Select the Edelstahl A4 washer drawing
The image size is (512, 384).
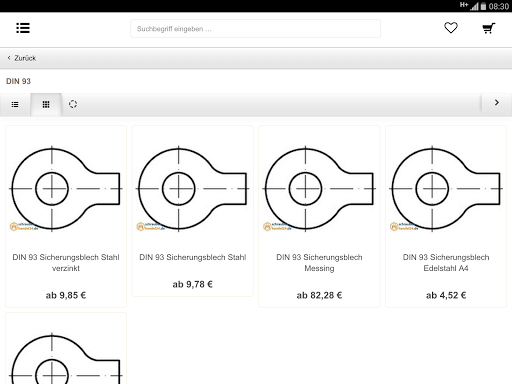(x=446, y=189)
